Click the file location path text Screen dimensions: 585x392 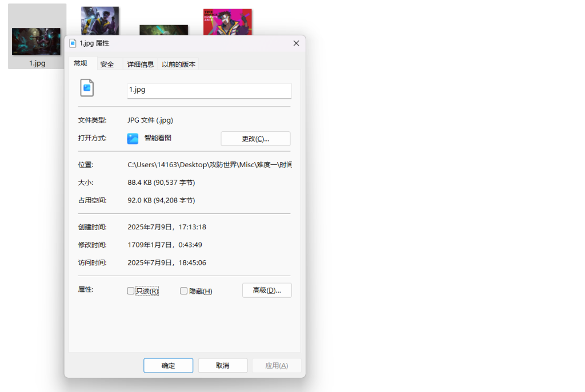coord(209,165)
